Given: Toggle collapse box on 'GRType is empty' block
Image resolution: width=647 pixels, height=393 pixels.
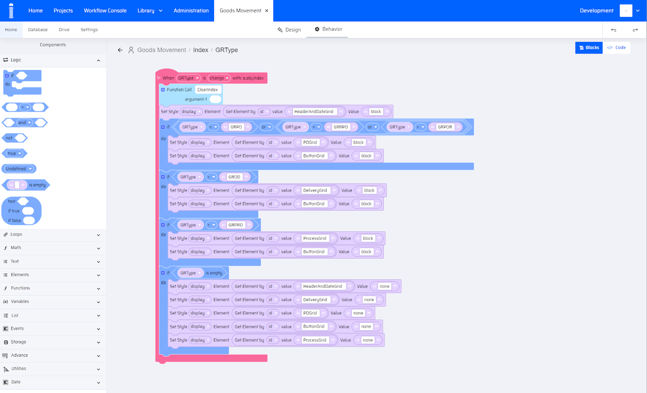Looking at the screenshot, I should click(x=163, y=273).
